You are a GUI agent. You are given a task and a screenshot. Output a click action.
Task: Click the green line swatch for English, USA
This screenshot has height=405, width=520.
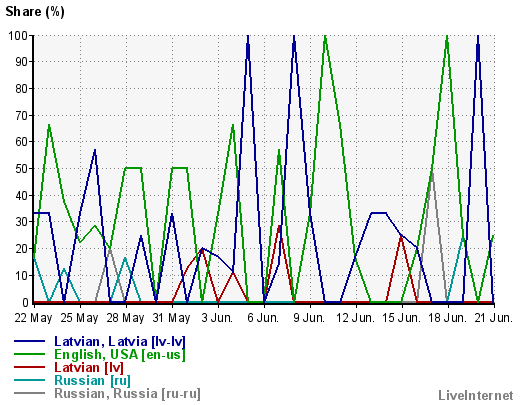point(29,354)
